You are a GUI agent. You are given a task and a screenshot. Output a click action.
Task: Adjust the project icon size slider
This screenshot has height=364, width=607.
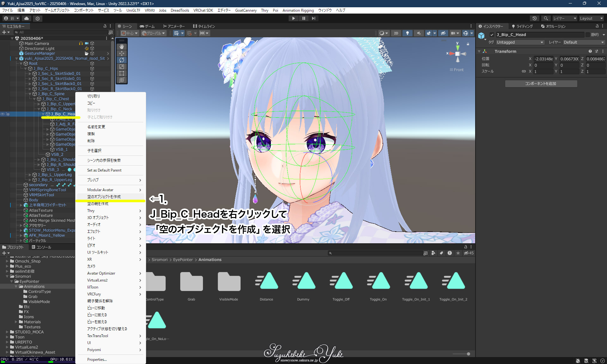click(x=468, y=354)
